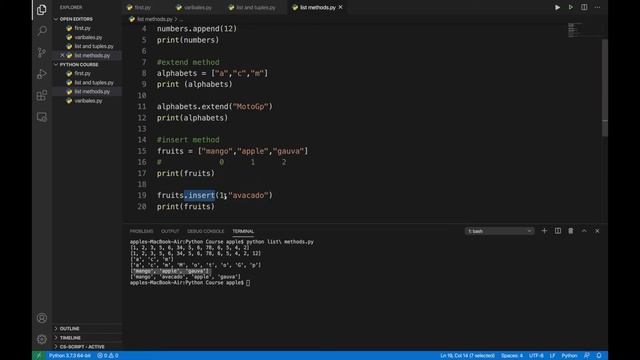
Task: Open notifications bell in status bar
Action: coord(599,356)
